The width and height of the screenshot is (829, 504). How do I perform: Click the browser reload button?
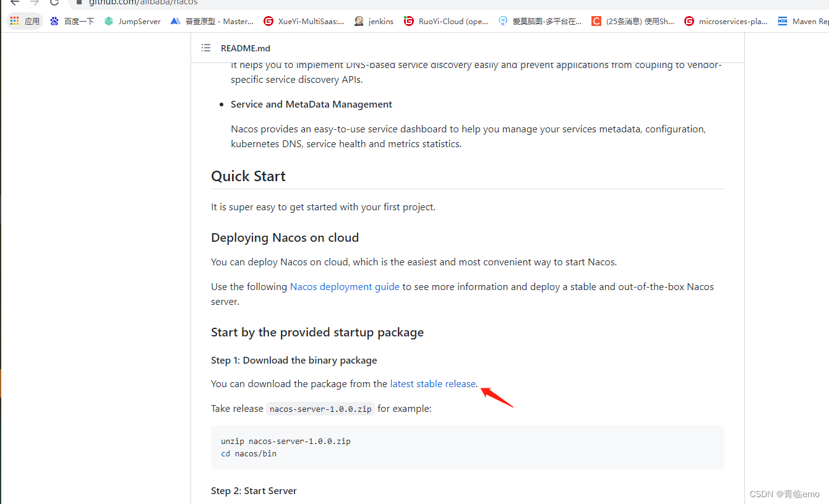click(54, 2)
